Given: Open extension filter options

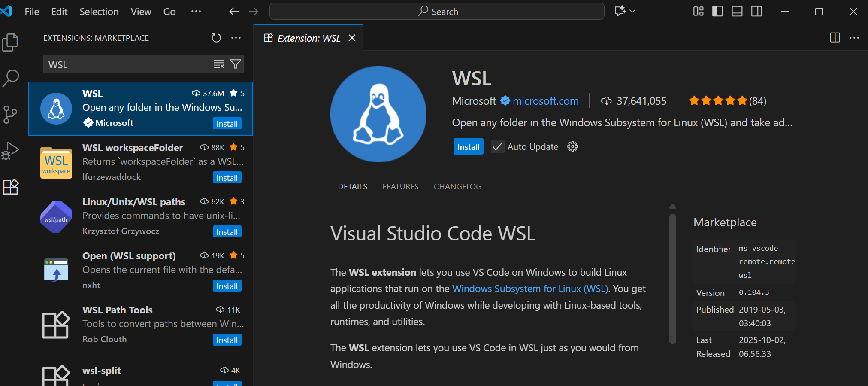Looking at the screenshot, I should click(235, 64).
